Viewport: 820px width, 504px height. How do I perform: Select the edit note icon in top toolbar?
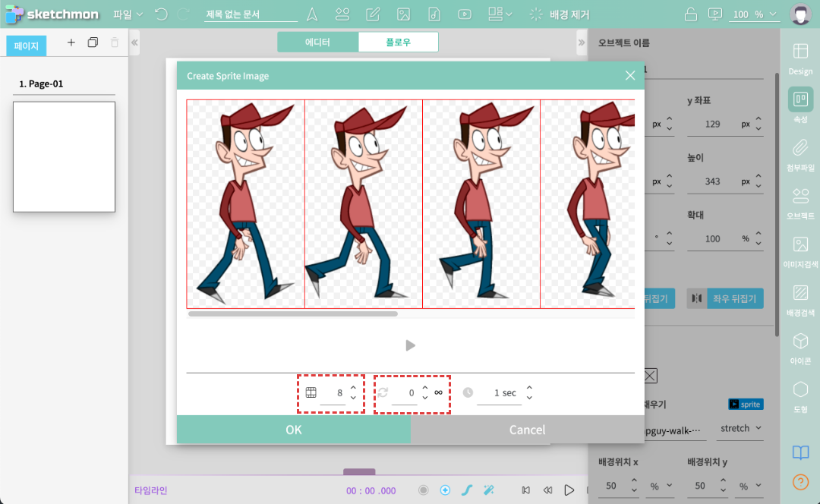point(373,14)
